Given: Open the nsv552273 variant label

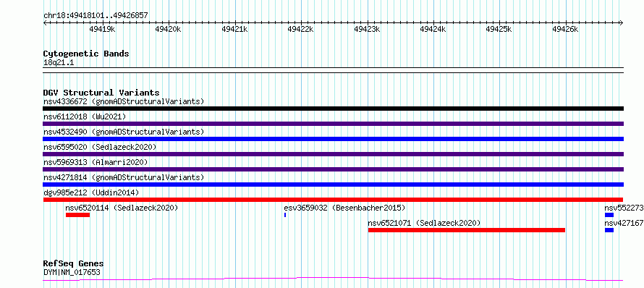Looking at the screenshot, I should coord(624,208).
